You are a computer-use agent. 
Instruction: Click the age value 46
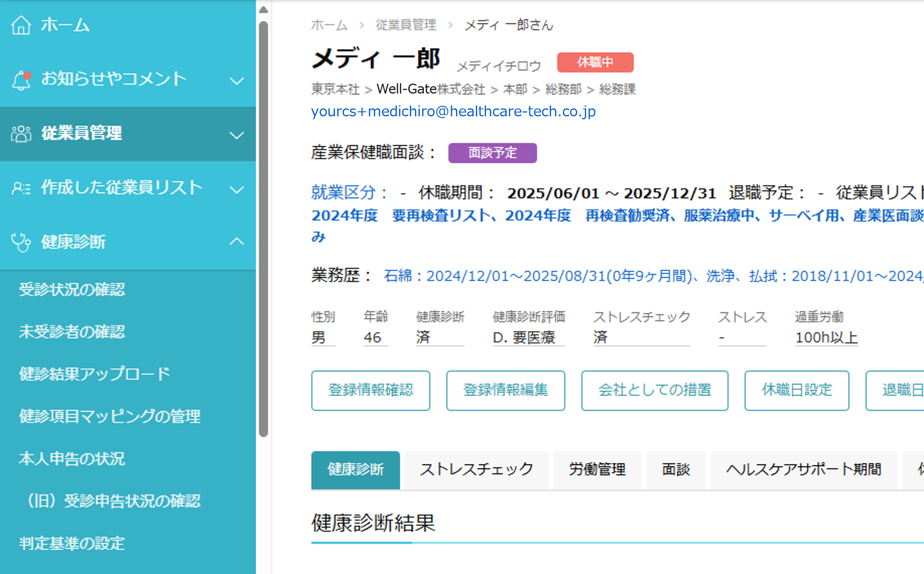[x=372, y=338]
